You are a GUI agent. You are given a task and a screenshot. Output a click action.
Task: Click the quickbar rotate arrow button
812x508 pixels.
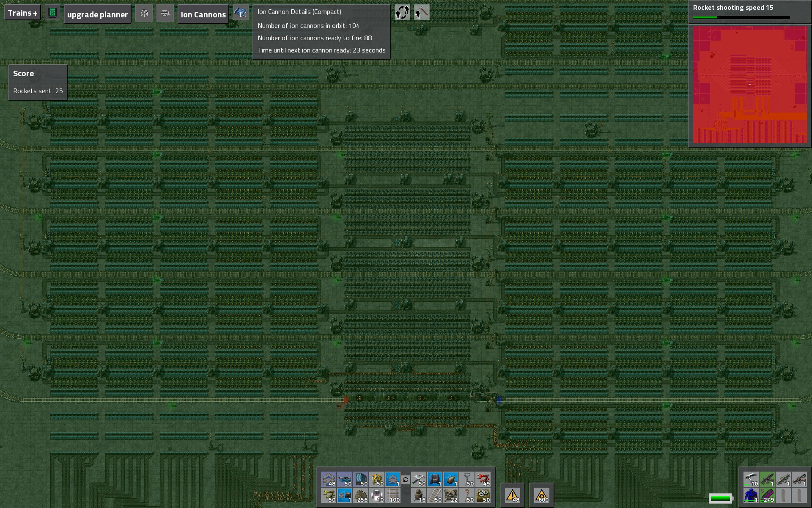[406, 480]
